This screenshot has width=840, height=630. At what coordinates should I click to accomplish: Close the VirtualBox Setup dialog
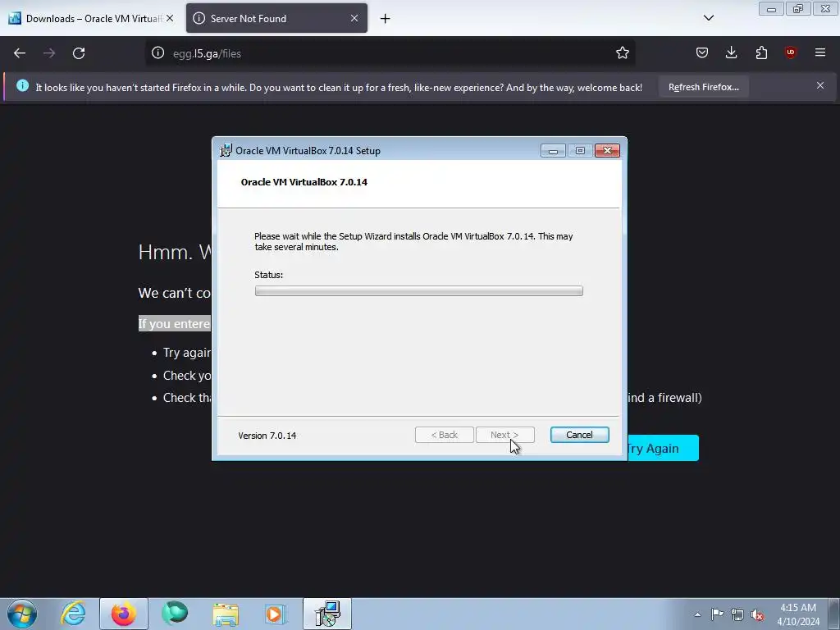(x=607, y=151)
